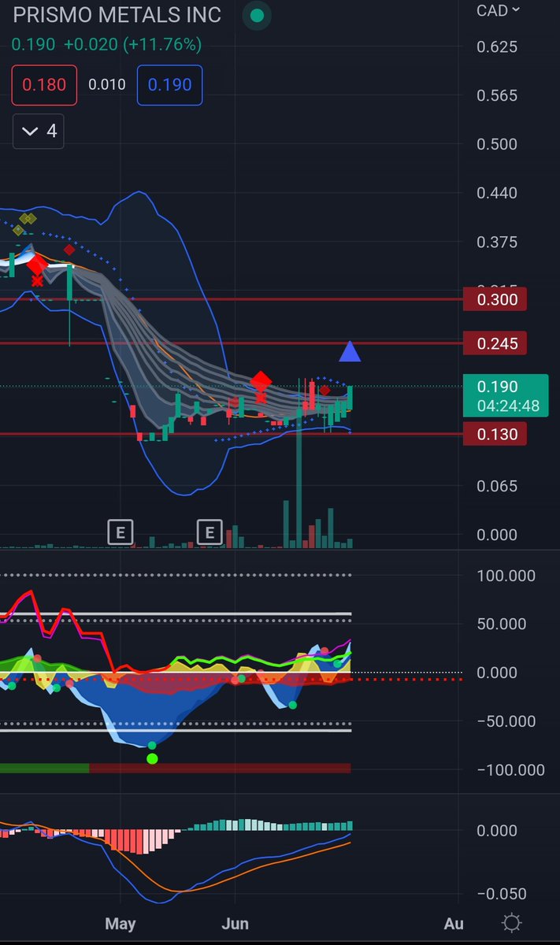Open chart settings gear icon

pos(511,923)
